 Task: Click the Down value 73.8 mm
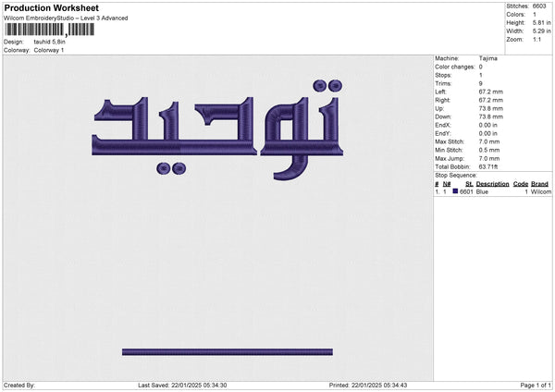click(491, 116)
